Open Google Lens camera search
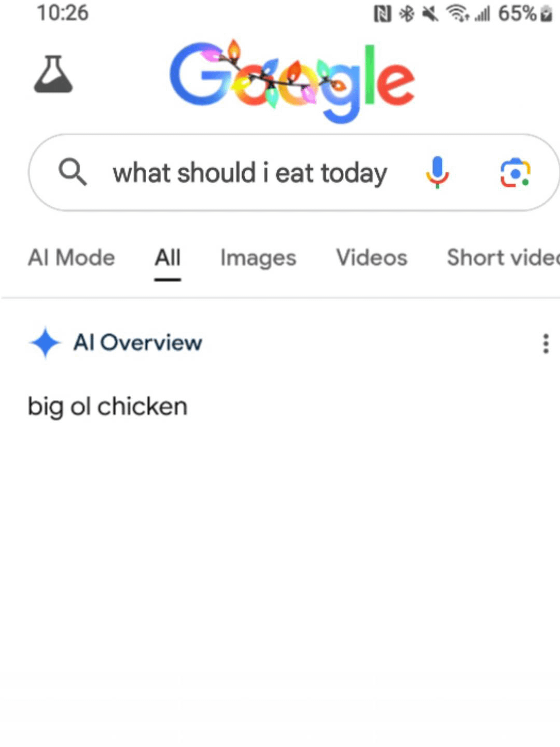Screen dimensions: 560x747 click(515, 173)
